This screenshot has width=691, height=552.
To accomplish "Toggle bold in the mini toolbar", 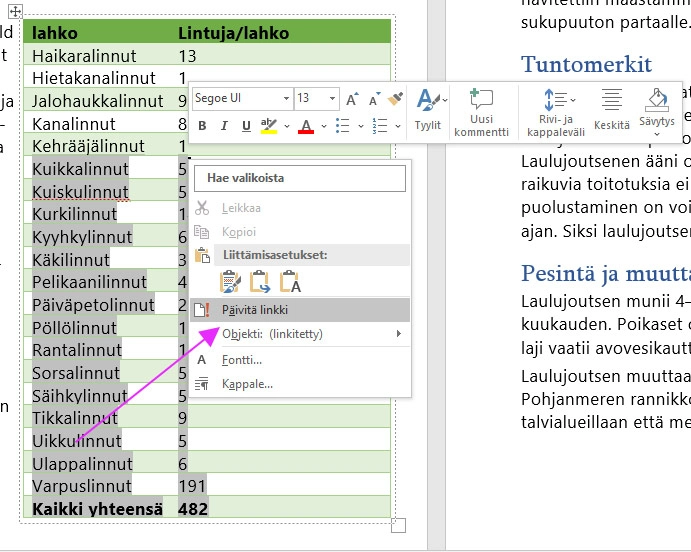I will 202,126.
